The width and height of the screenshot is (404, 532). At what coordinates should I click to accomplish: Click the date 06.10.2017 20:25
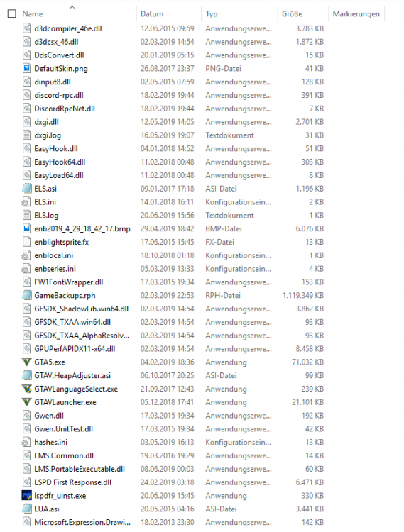click(x=168, y=375)
